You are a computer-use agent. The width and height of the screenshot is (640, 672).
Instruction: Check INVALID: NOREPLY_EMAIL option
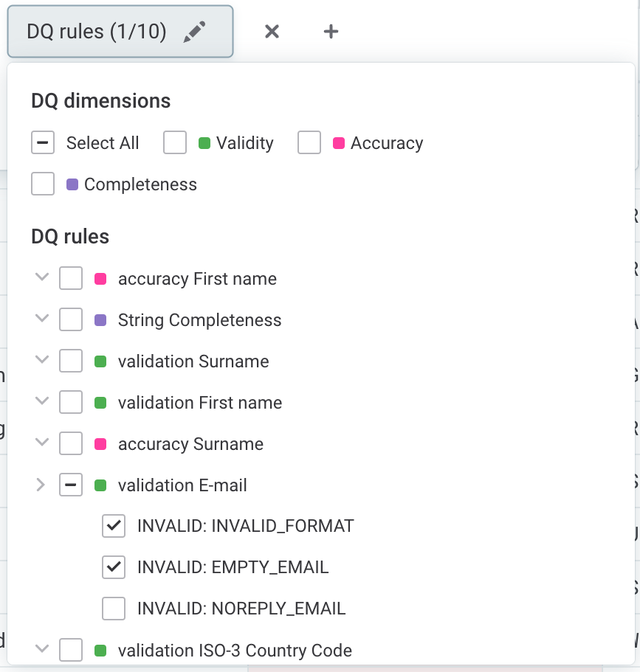tap(113, 609)
